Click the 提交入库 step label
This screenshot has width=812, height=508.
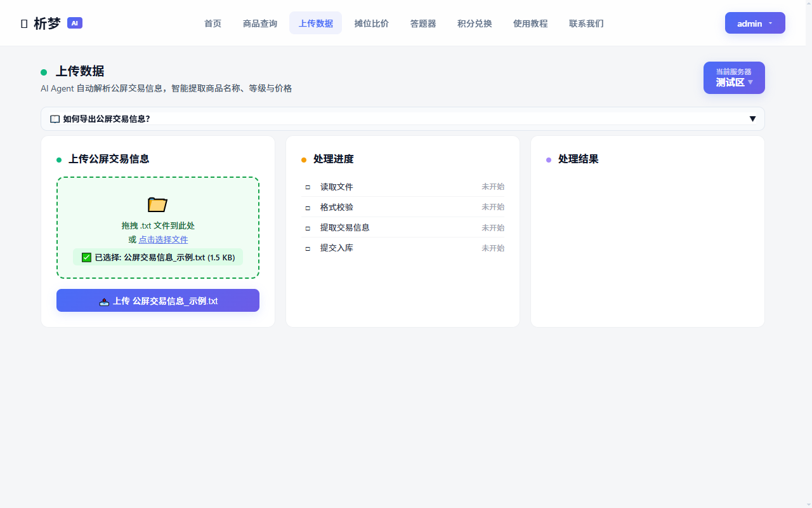point(337,248)
